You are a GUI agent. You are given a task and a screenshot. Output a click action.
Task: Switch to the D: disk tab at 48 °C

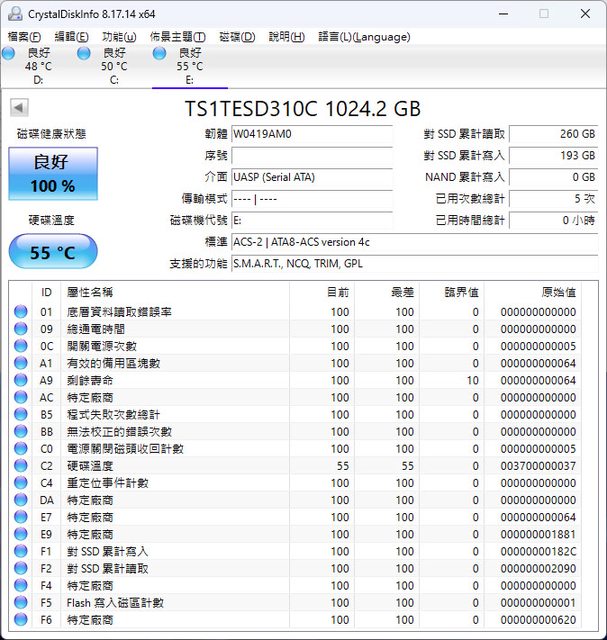[38, 66]
